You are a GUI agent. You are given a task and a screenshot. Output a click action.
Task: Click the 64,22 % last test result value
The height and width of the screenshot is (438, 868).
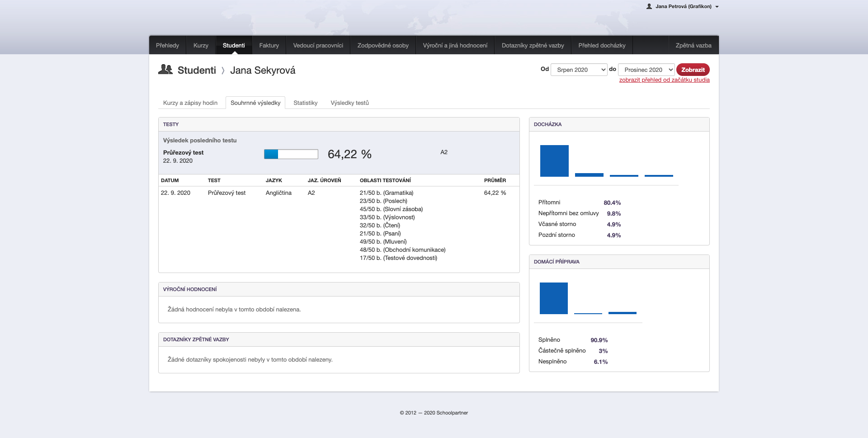pos(349,154)
